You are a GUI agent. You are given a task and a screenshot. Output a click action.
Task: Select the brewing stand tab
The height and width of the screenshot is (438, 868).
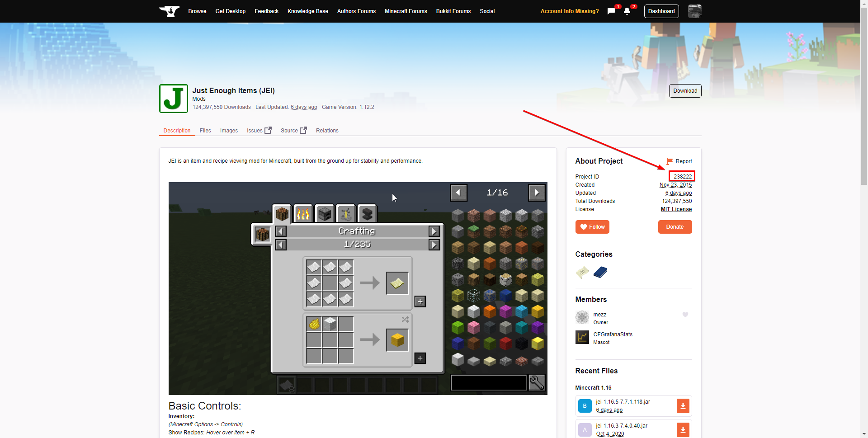[x=346, y=213]
